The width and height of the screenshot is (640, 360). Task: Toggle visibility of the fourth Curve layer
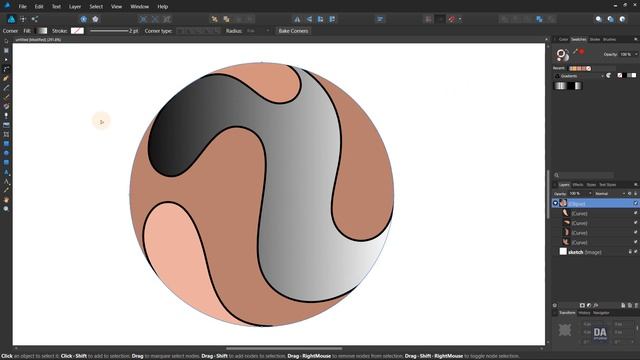click(636, 242)
